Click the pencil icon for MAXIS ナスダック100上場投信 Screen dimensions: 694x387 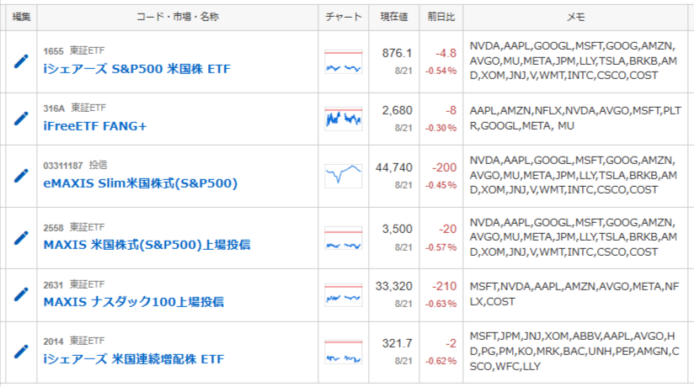[x=21, y=294]
